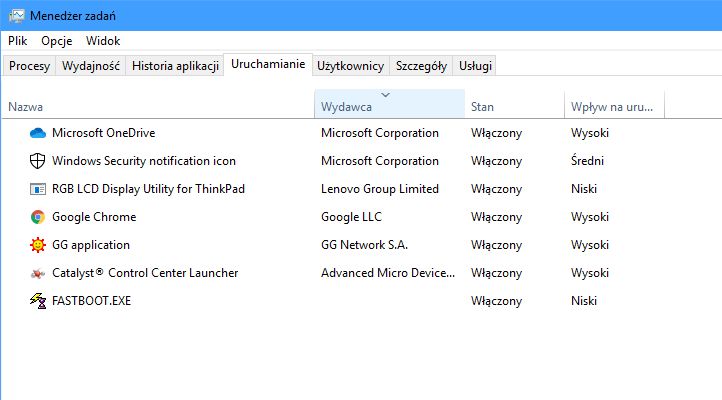
Task: Click Włączony status for Microsoft OneDrive
Action: tap(496, 133)
